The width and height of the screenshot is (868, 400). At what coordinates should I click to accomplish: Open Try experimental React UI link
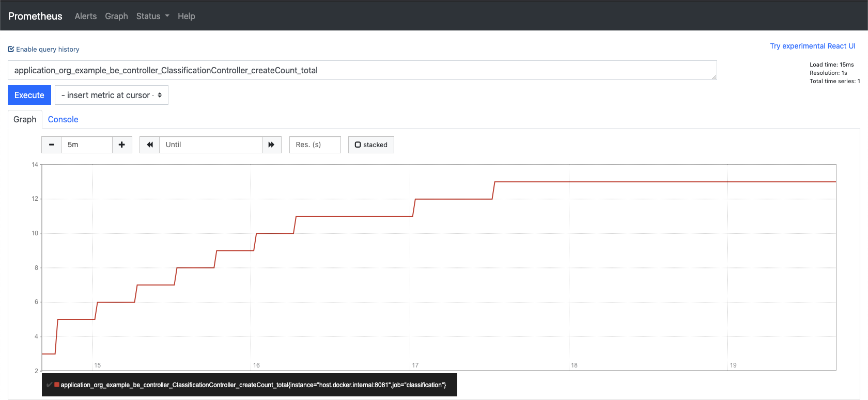coord(813,46)
